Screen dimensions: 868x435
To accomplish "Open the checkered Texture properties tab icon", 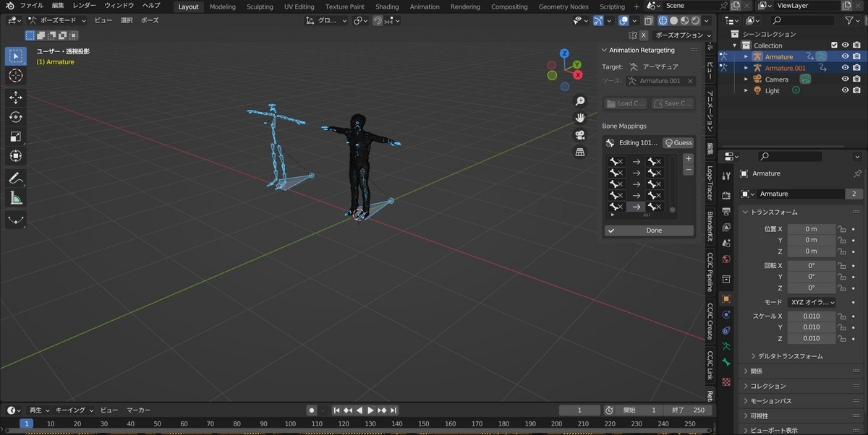I will point(726,382).
